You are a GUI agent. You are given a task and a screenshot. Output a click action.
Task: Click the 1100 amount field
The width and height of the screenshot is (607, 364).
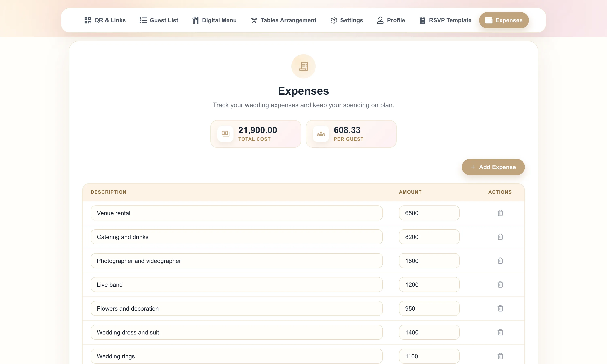click(x=429, y=356)
